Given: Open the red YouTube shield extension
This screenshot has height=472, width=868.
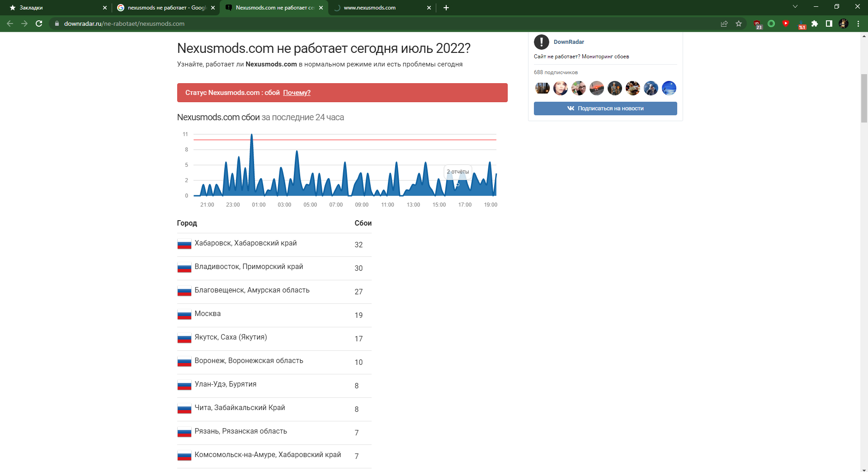Looking at the screenshot, I should [786, 24].
